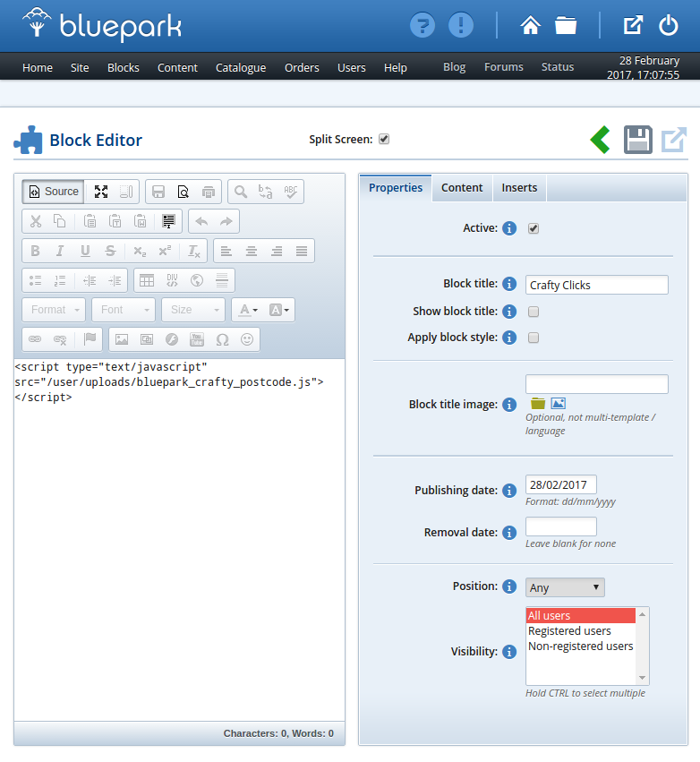The image size is (700, 762).
Task: Switch to the Inserts tab
Action: (519, 187)
